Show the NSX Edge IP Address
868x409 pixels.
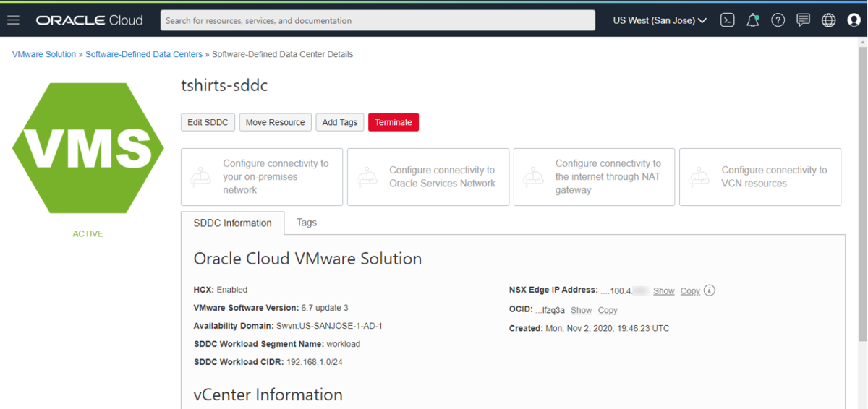pos(664,290)
